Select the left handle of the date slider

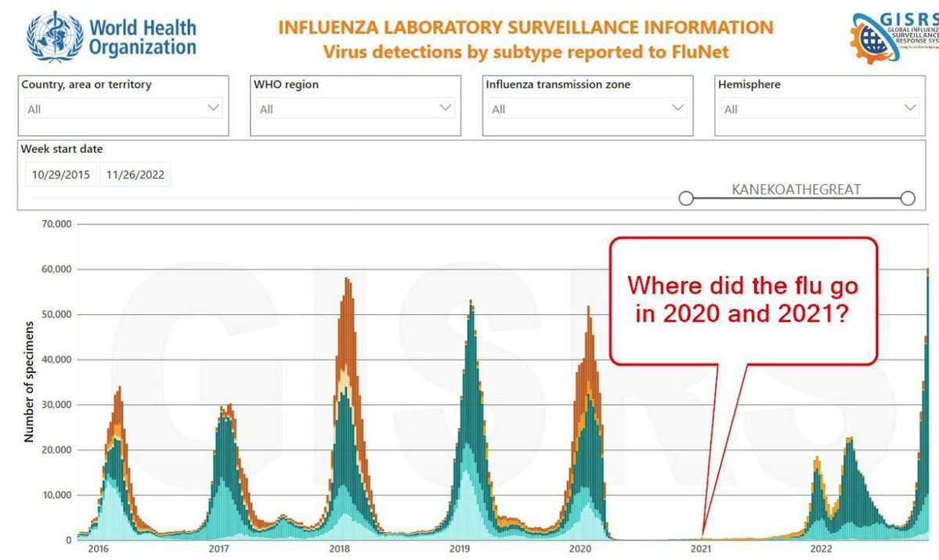click(685, 198)
